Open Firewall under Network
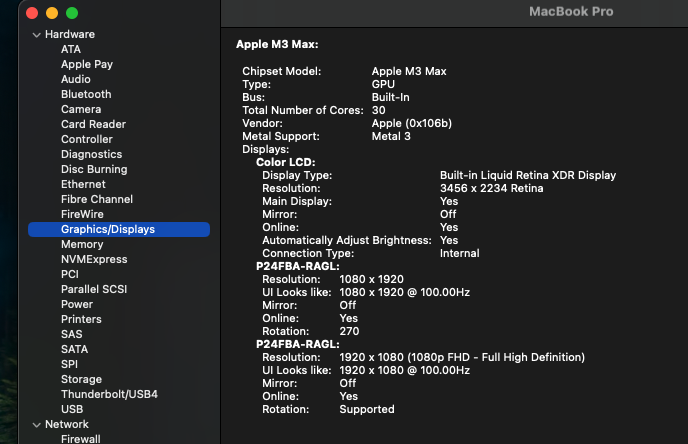 [x=81, y=439]
